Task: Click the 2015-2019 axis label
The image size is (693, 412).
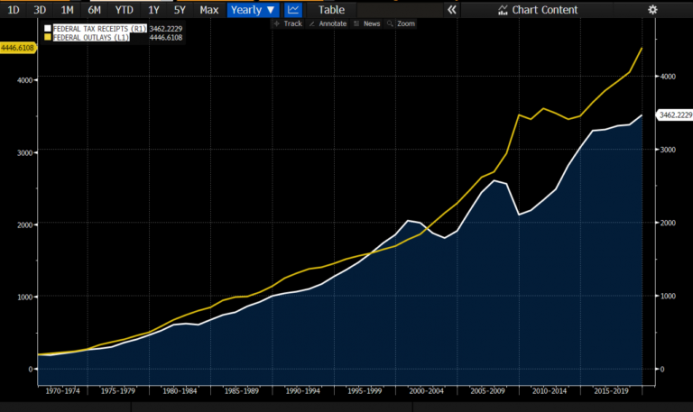Action: point(611,391)
